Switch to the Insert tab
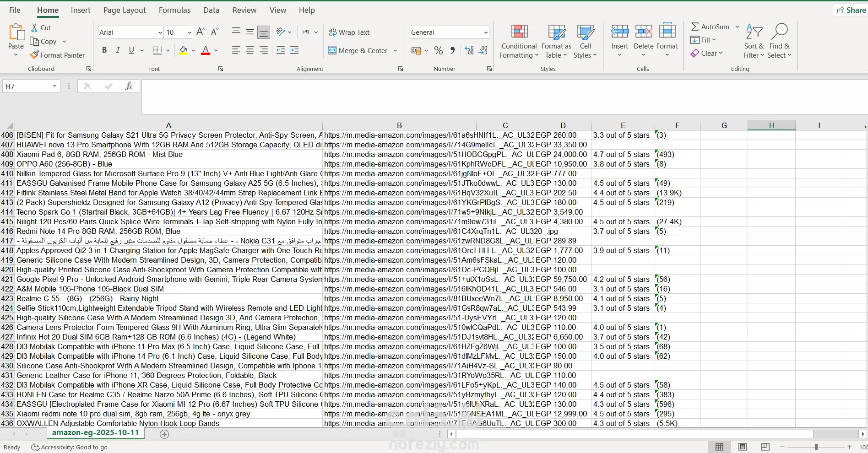868x453 pixels. click(x=81, y=10)
